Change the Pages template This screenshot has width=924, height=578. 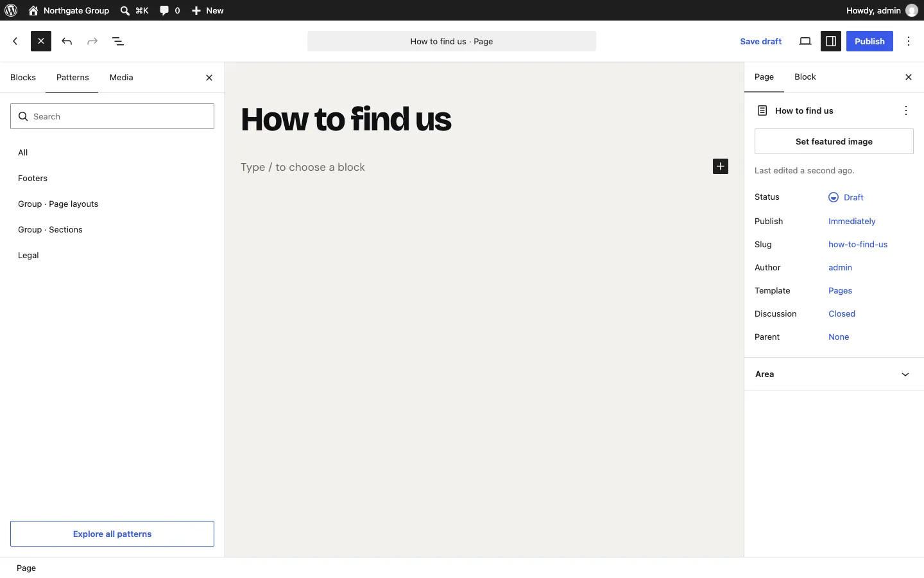840,291
